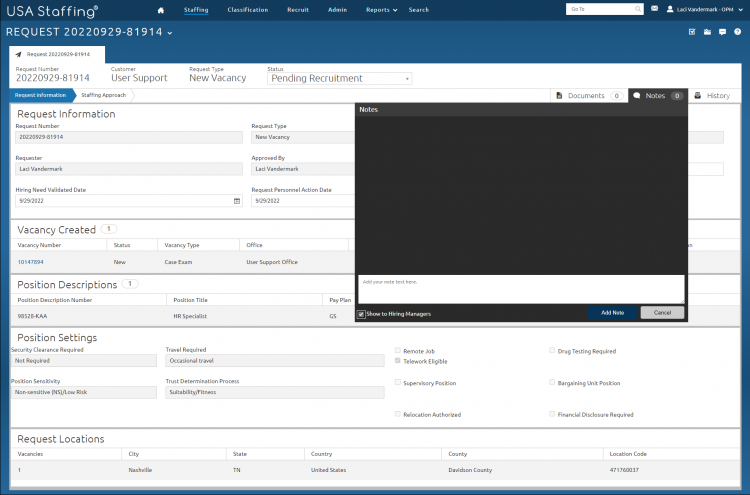Check the Relocation Authorized checkbox

tap(398, 414)
